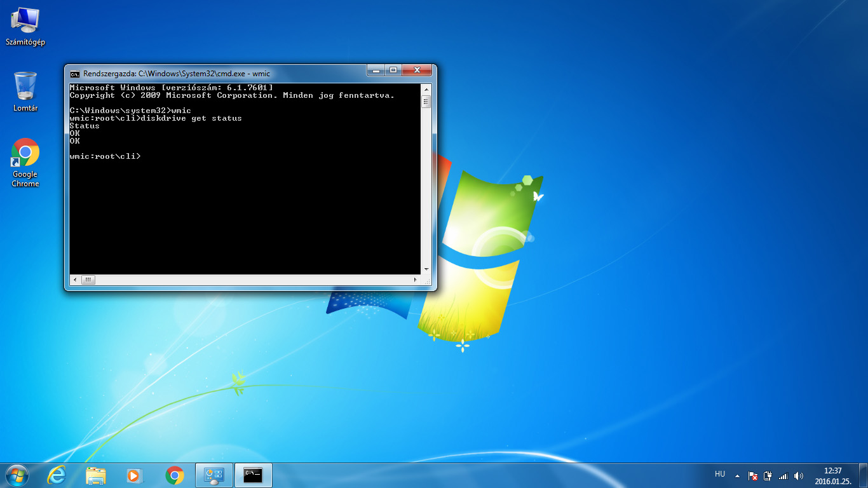Viewport: 868px width, 488px height.
Task: Open the Action Center flag icon
Action: coord(753,476)
